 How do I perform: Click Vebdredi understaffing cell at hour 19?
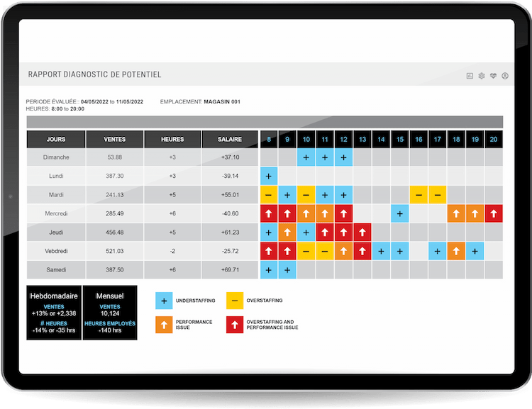click(x=475, y=252)
